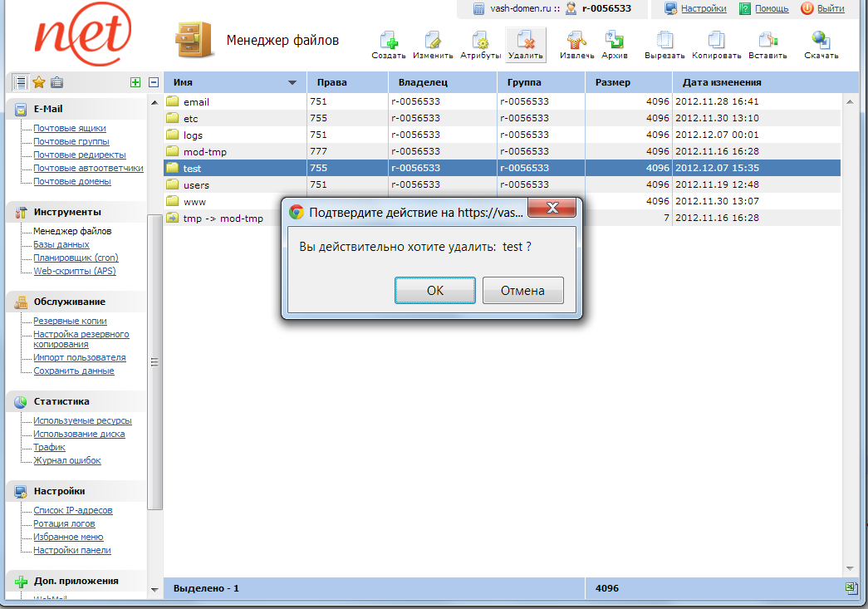This screenshot has width=868, height=609.
Task: Click the Создать (create) toolbar icon
Action: [x=388, y=41]
